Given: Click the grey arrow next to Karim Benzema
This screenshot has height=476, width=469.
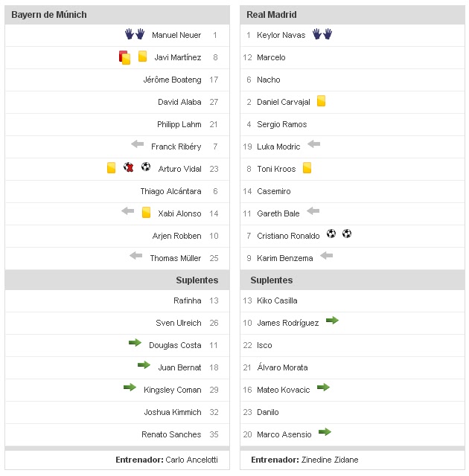Looking at the screenshot, I should click(326, 257).
